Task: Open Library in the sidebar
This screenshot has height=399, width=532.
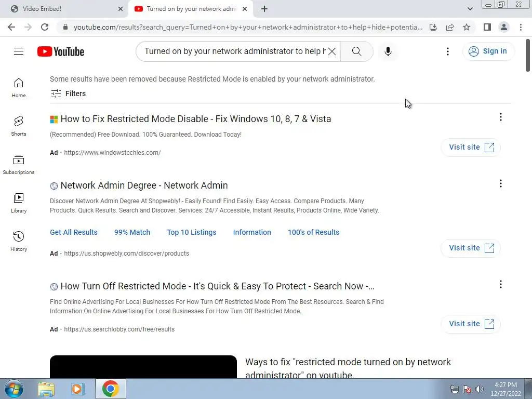Action: pos(19,203)
